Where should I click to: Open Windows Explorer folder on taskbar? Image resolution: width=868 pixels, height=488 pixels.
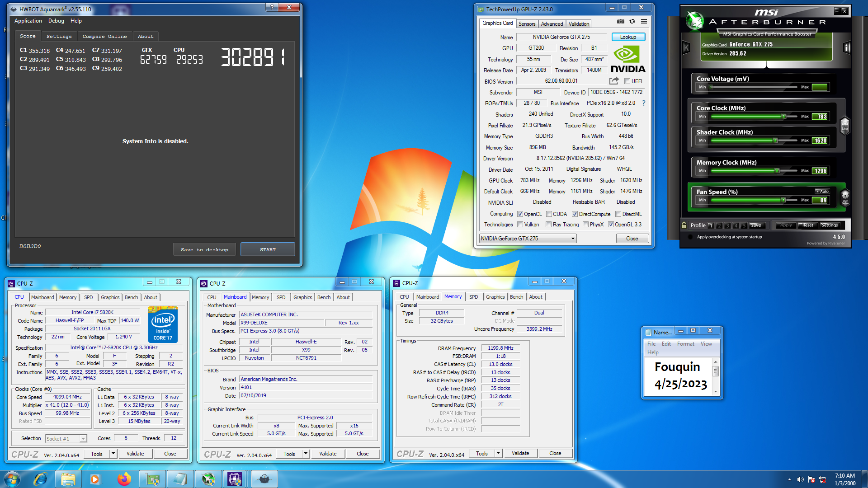pos(68,479)
